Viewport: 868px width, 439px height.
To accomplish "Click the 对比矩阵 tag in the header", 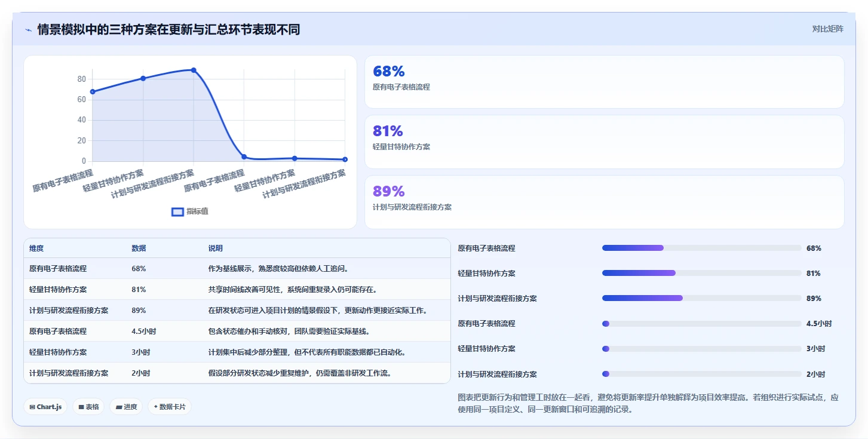I will (x=827, y=29).
